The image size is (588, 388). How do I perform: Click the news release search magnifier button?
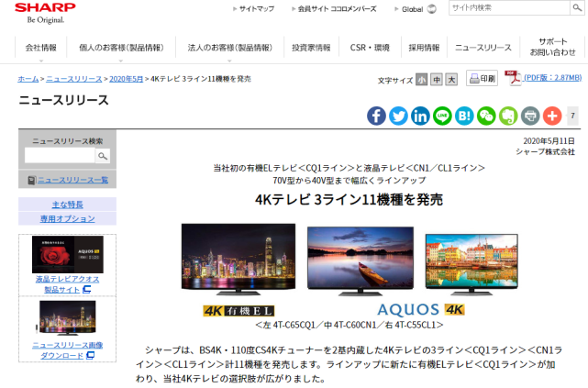click(103, 156)
